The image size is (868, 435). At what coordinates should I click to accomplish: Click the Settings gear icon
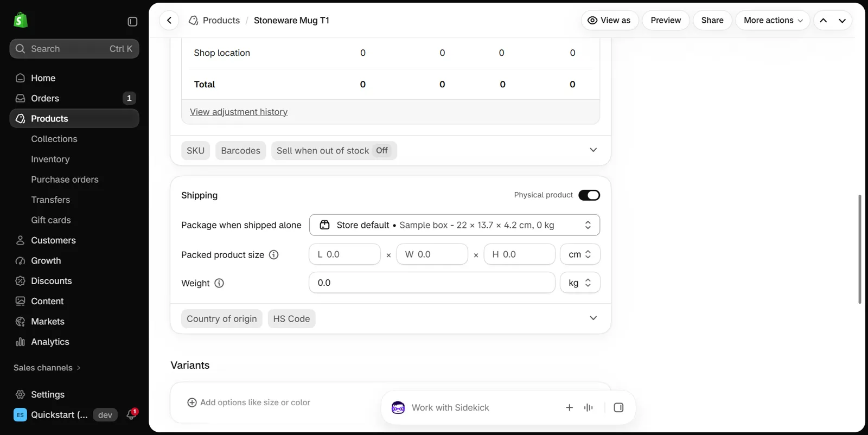[20, 394]
